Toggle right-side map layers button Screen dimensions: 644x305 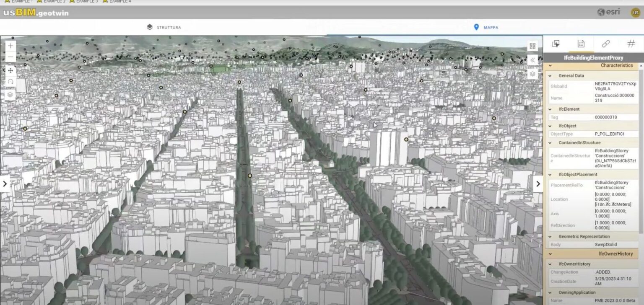[532, 74]
